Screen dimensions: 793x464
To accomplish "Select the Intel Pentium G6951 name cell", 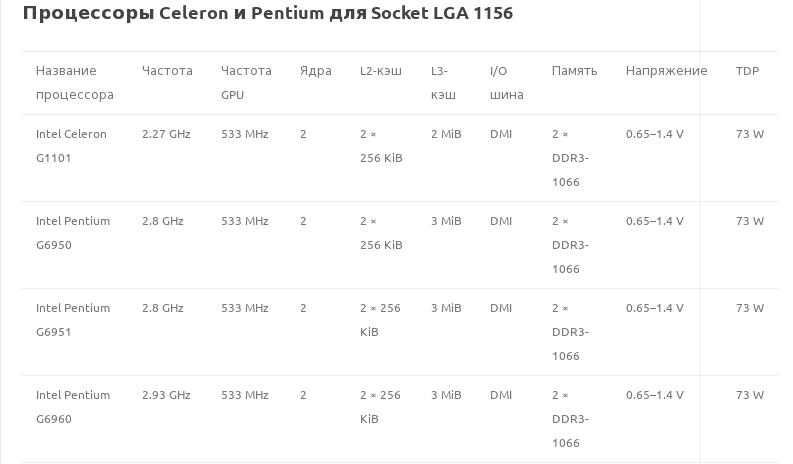I will (x=72, y=320).
